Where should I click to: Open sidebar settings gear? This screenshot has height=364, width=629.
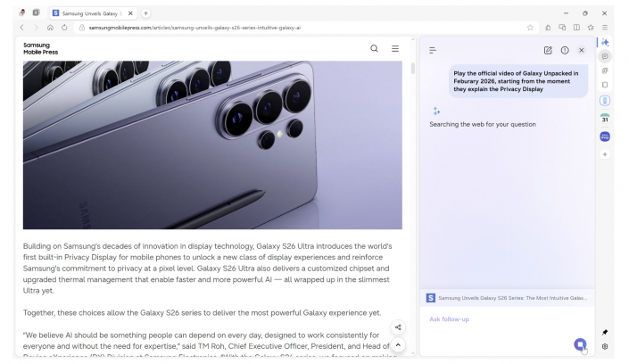click(x=605, y=347)
